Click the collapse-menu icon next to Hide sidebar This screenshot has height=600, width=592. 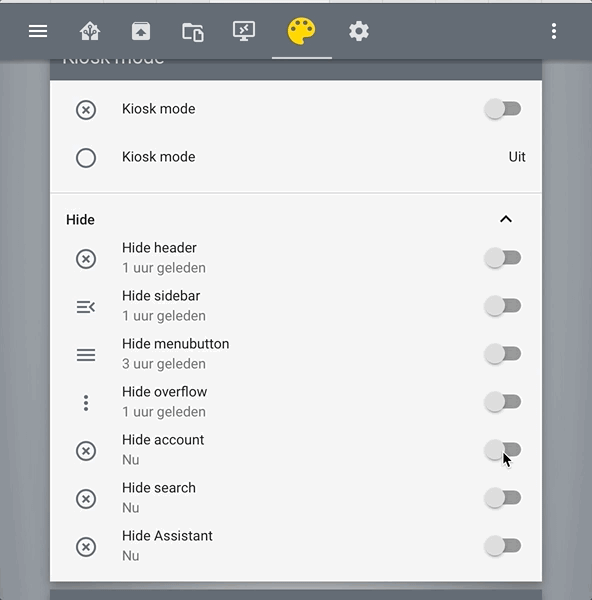pos(86,307)
